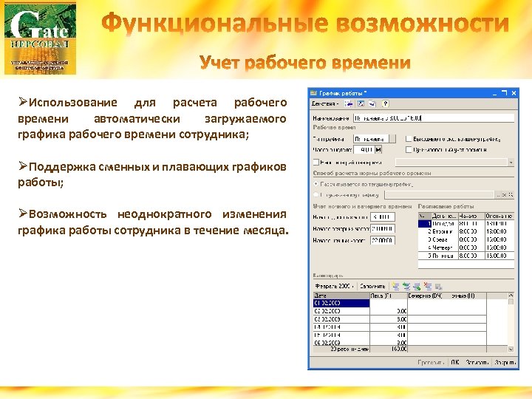Click the edit row icon with green pencil
532x399 pixels.
point(417,287)
